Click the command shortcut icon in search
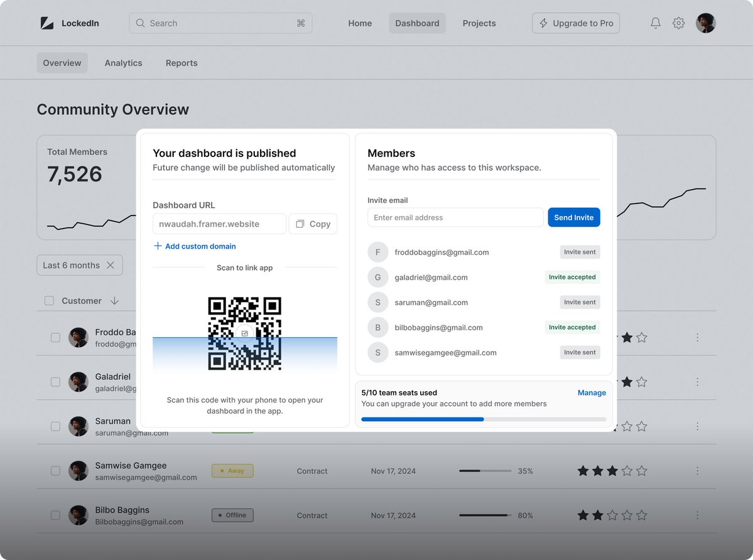Viewport: 753px width, 560px height. (301, 23)
